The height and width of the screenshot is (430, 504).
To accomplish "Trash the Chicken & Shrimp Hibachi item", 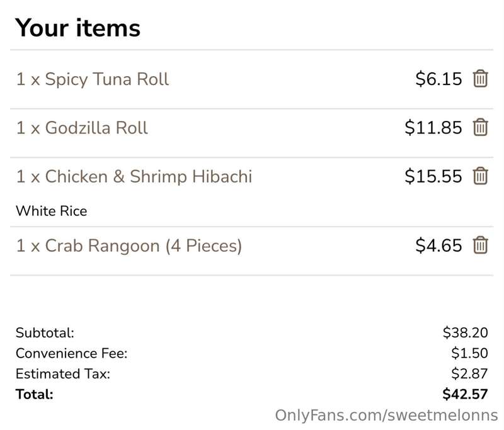I will pos(480,176).
